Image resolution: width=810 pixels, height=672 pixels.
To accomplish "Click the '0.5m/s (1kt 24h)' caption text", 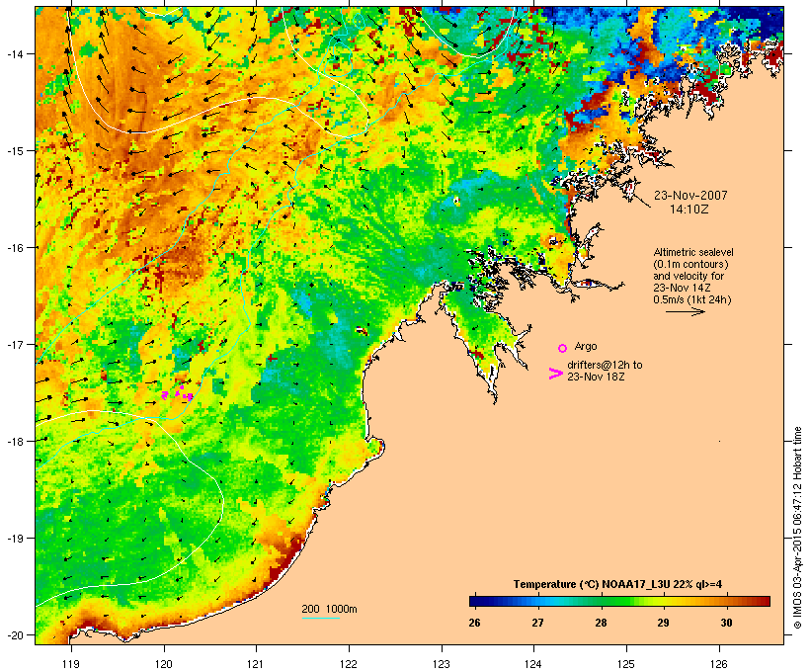I will coord(692,299).
